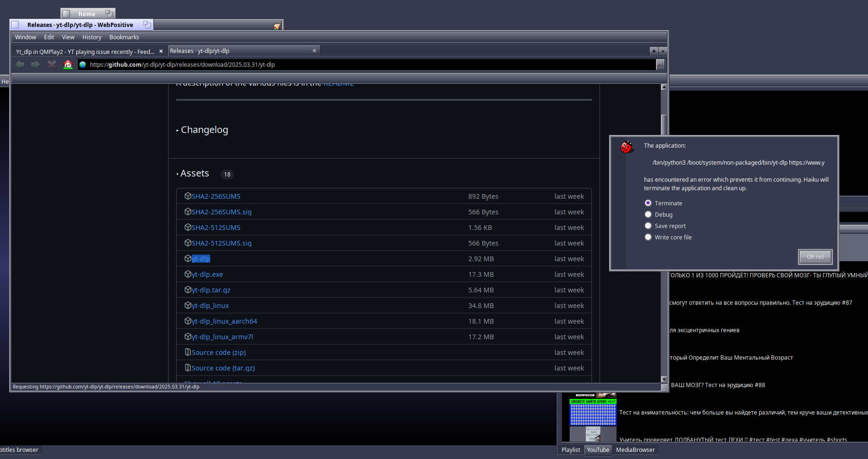Click the package icon beside yt-dlp_linux
This screenshot has height=459, width=868.
188,305
